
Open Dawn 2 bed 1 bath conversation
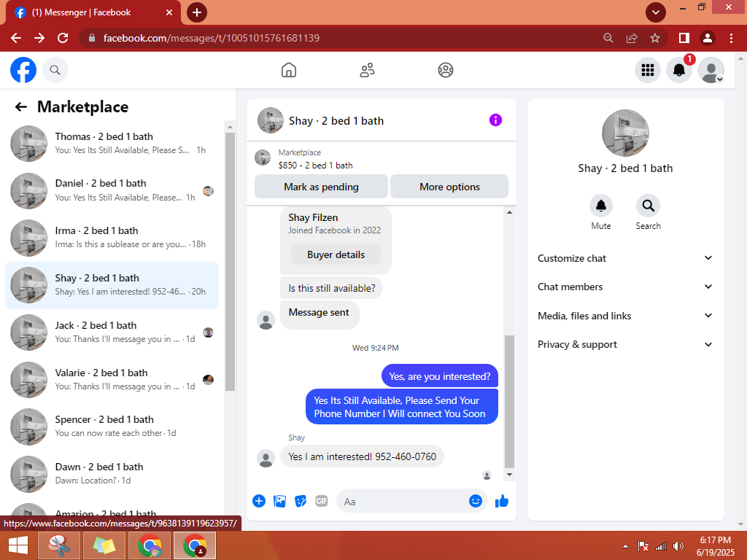112,474
